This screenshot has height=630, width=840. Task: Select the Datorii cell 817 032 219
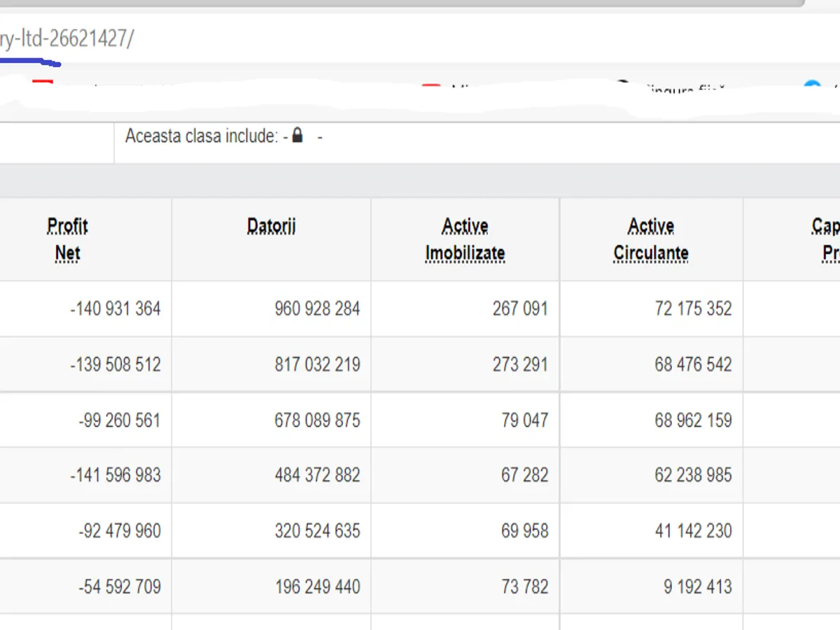click(x=317, y=365)
